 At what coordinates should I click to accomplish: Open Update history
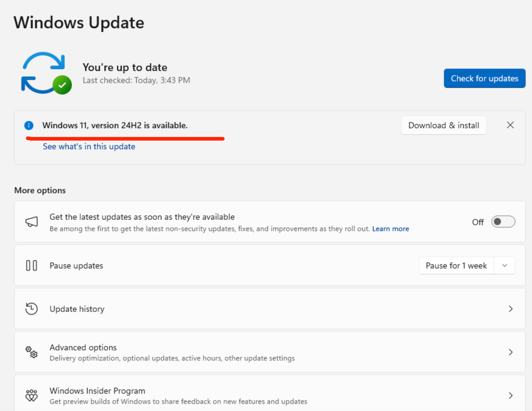270,309
